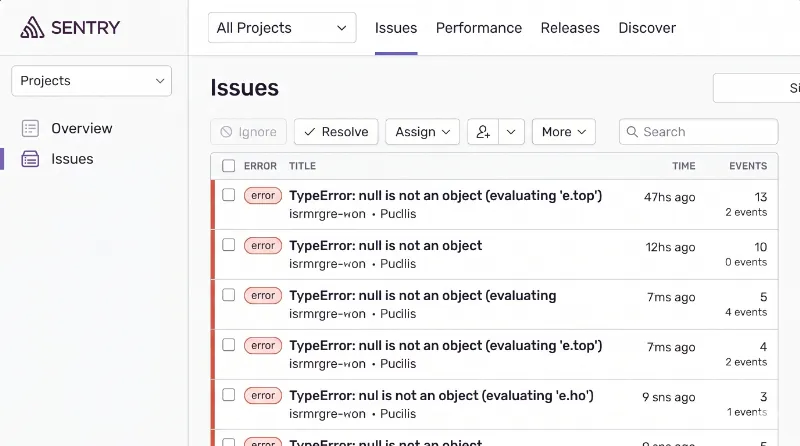800x446 pixels.
Task: Click the Sentry logo icon
Action: coord(32,28)
